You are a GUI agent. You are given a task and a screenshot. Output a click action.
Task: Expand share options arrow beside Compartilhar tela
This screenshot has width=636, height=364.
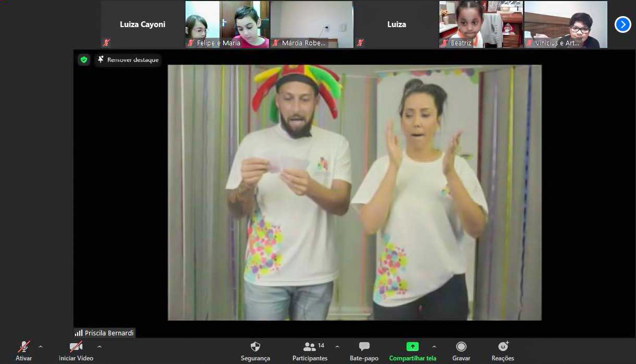tap(434, 347)
